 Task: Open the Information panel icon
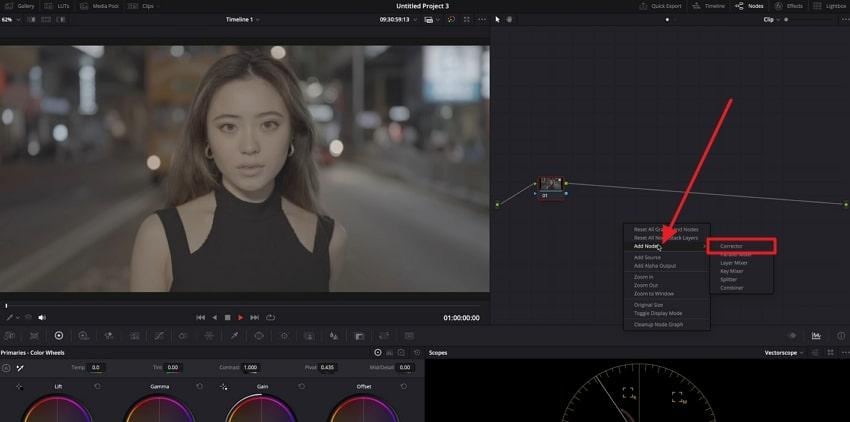pyautogui.click(x=841, y=336)
